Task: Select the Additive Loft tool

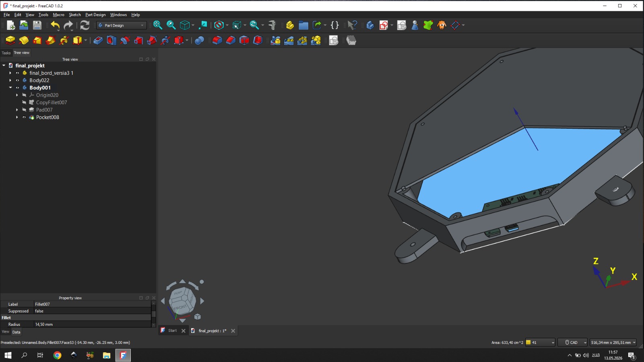Action: pos(37,40)
